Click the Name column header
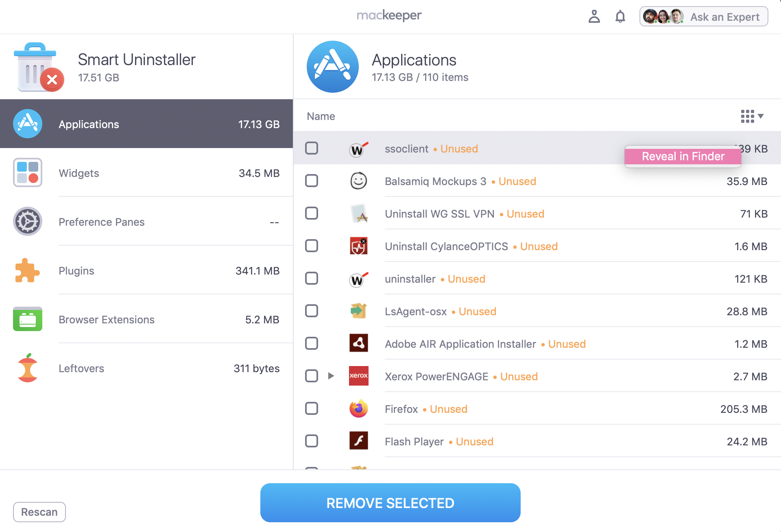 [321, 116]
